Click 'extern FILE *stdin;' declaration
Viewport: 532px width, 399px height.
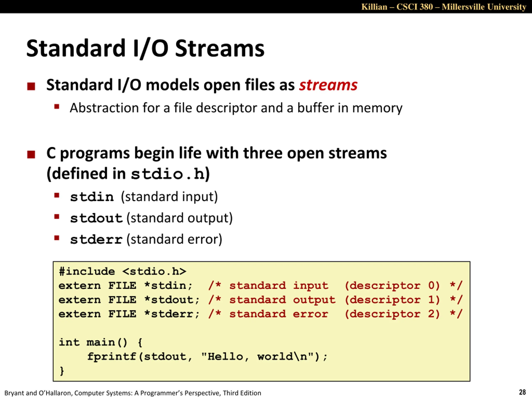pyautogui.click(x=126, y=286)
